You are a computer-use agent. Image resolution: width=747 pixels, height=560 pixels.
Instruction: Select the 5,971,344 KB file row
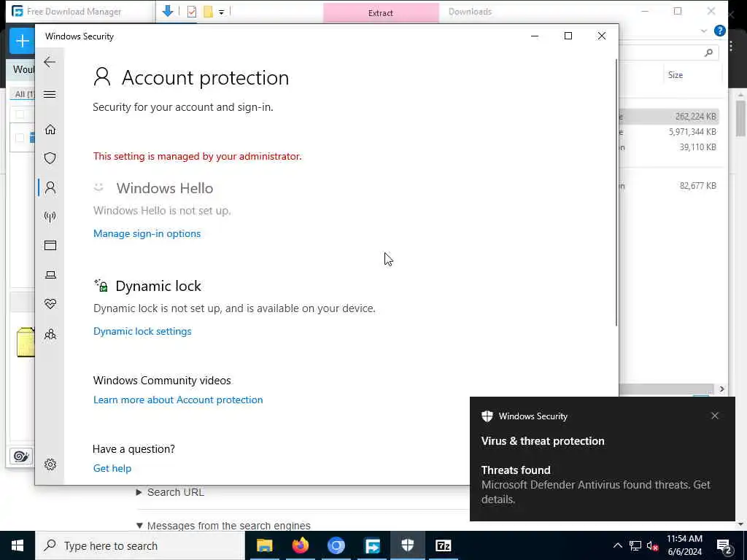pyautogui.click(x=669, y=132)
